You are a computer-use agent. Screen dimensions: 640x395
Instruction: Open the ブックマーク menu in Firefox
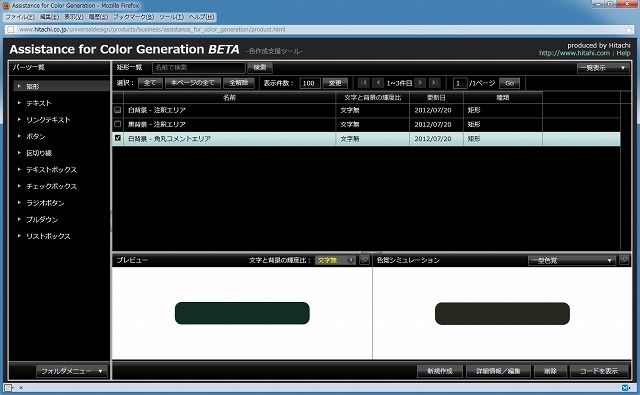[134, 17]
